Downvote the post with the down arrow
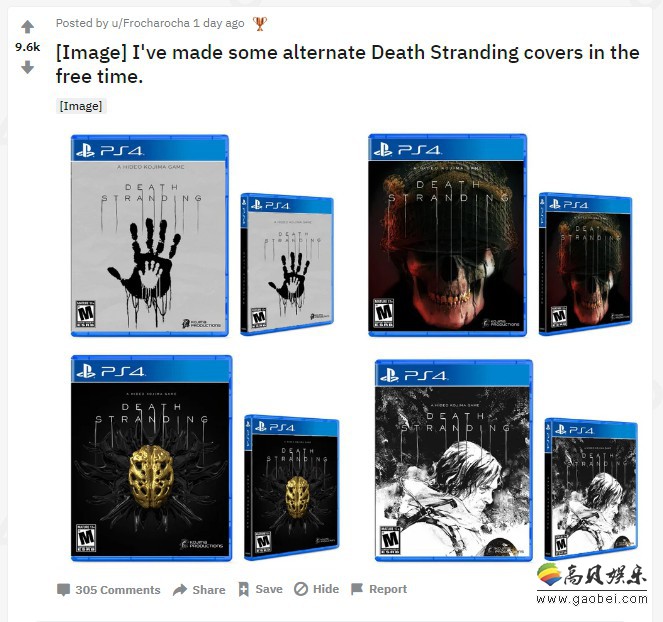Screen dimensions: 663x622 [x=27, y=67]
